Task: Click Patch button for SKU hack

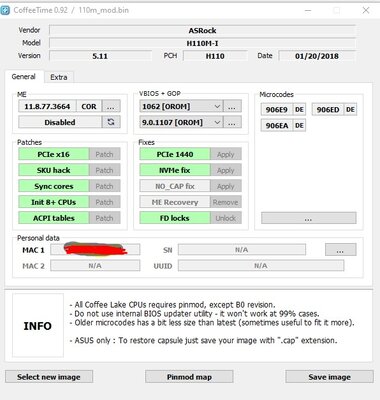Action: pos(105,170)
